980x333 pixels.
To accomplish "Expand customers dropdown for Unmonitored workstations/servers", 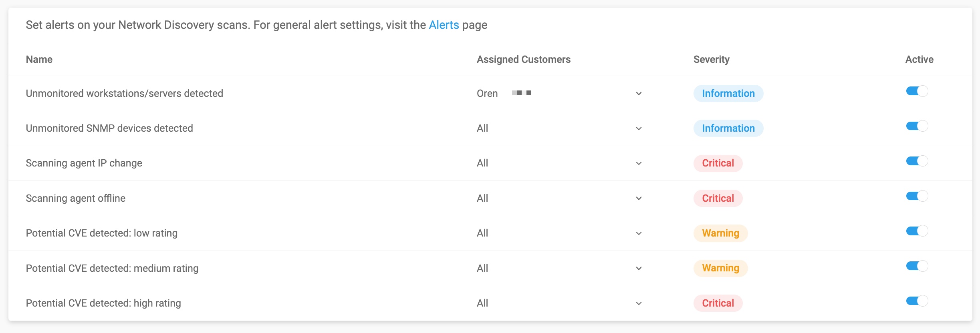I will [x=639, y=94].
